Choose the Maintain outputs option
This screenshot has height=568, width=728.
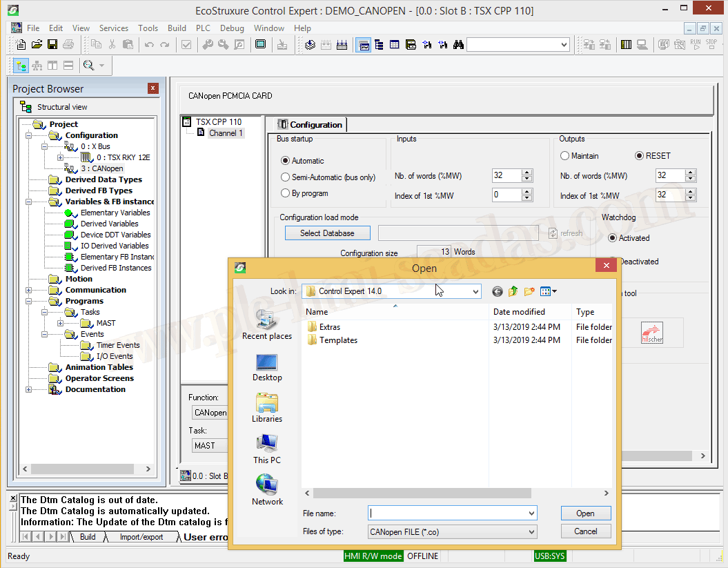tap(565, 156)
